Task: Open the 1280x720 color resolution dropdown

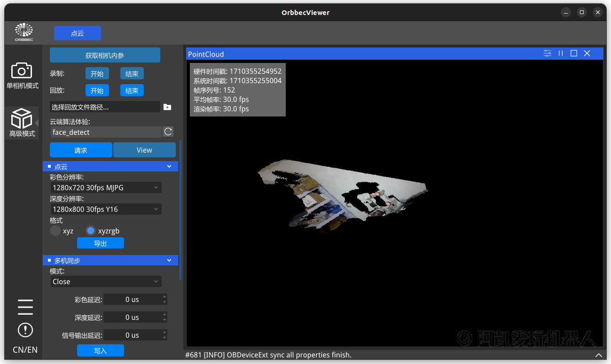Action: 106,188
